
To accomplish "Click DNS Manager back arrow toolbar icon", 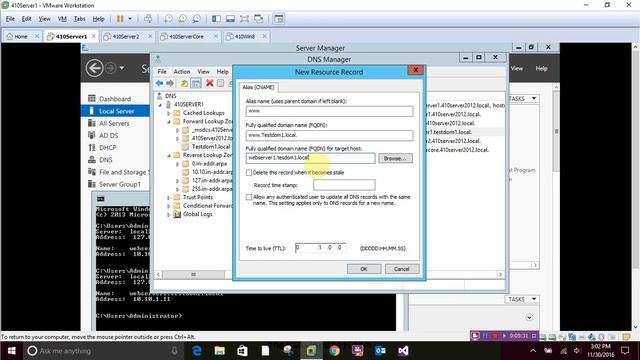I will pos(159,83).
